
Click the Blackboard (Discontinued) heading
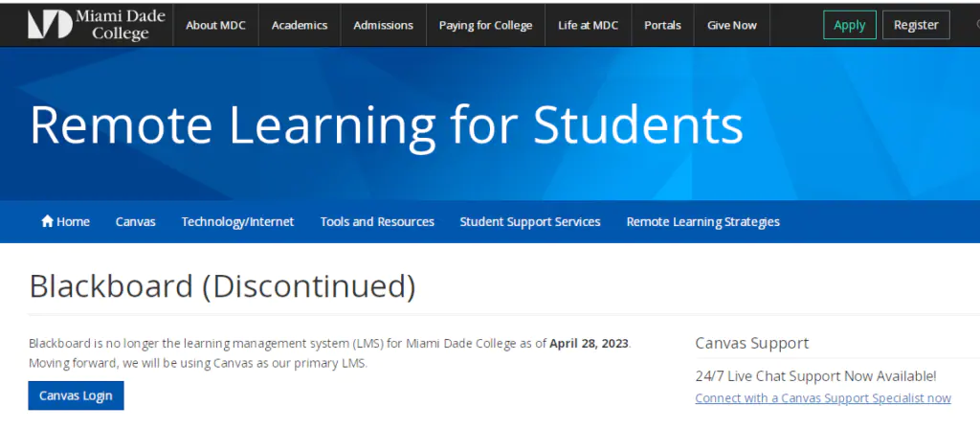[x=222, y=286]
